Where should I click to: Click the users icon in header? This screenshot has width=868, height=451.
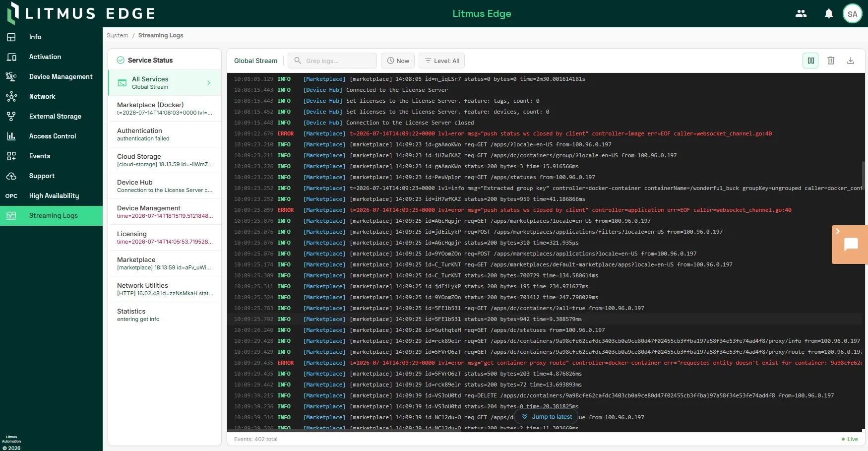(x=801, y=14)
